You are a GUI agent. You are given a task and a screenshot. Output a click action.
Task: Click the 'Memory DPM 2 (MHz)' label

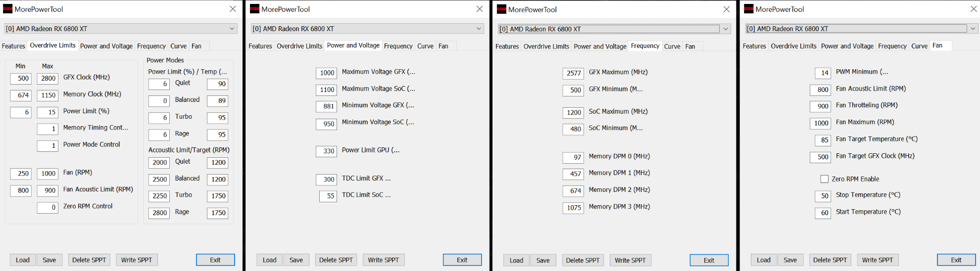point(619,190)
